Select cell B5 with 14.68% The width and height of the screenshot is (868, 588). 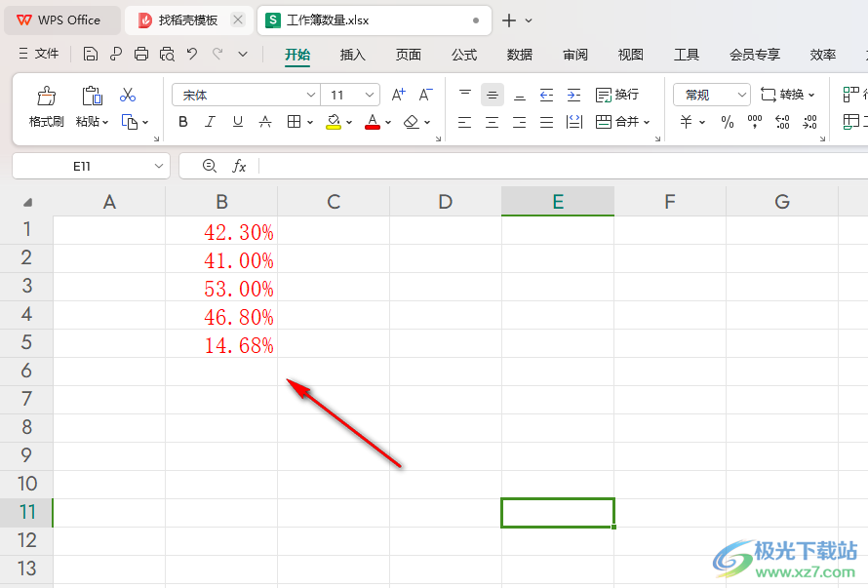221,343
